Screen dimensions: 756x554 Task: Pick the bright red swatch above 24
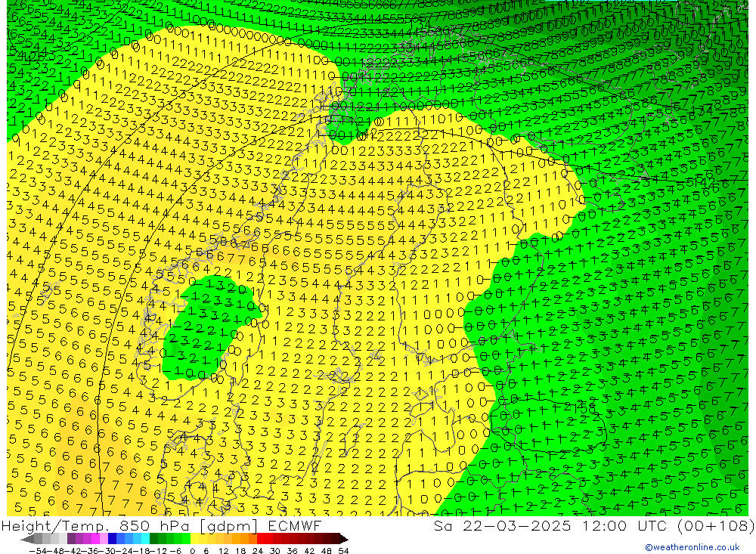click(261, 540)
